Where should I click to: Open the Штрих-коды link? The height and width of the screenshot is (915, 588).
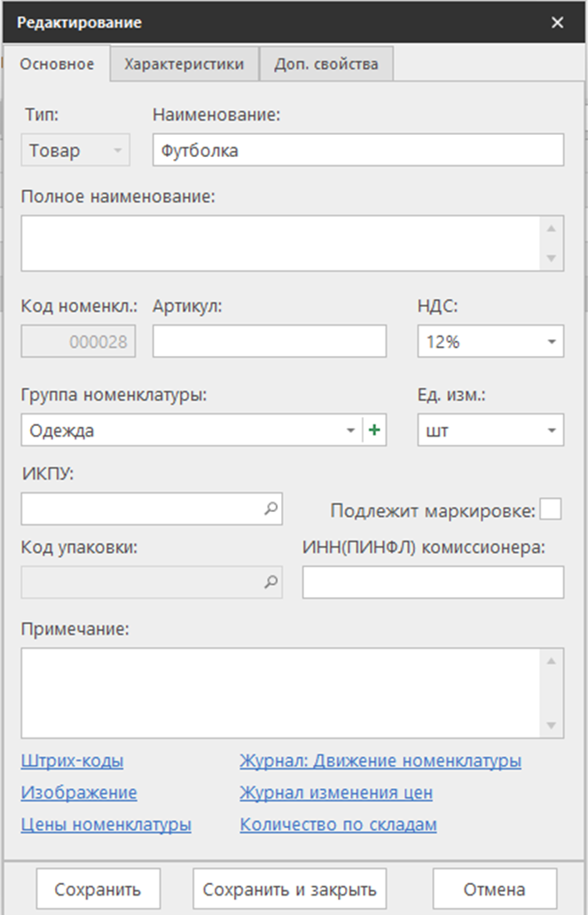(x=72, y=761)
